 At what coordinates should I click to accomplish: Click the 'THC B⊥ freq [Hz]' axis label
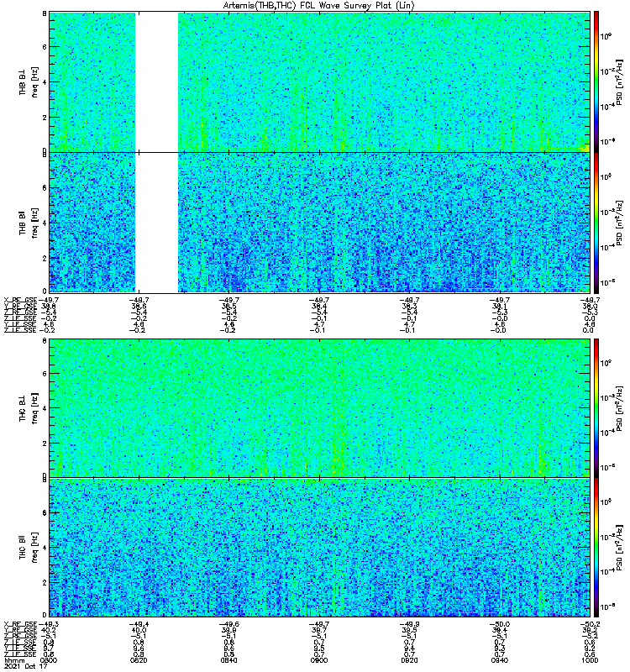(29, 408)
